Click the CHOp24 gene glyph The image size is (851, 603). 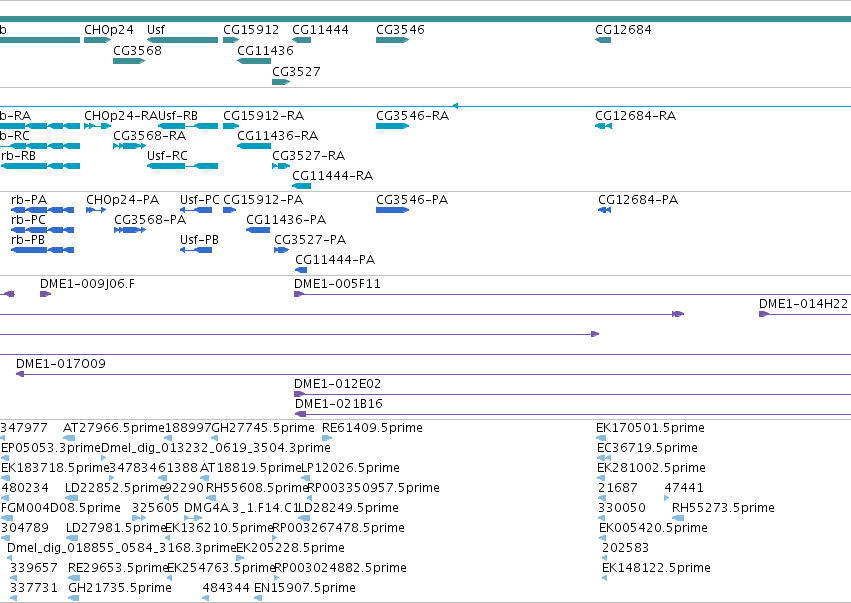[97, 40]
